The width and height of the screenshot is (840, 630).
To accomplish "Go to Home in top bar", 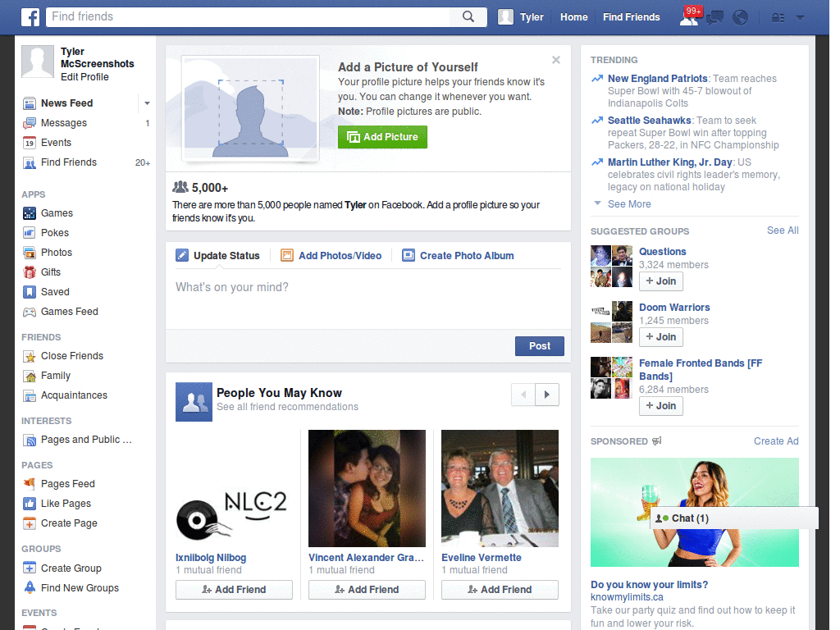I will coord(573,17).
